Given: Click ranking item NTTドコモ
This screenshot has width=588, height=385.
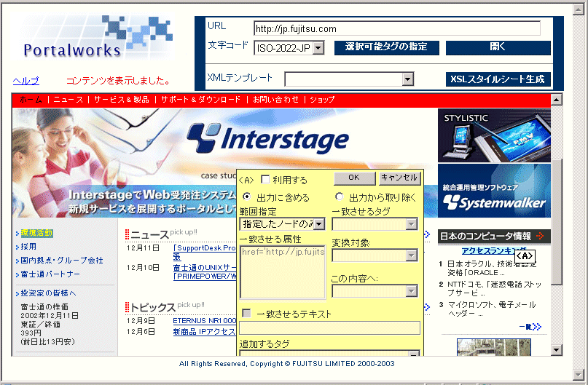Looking at the screenshot, I should point(494,289).
